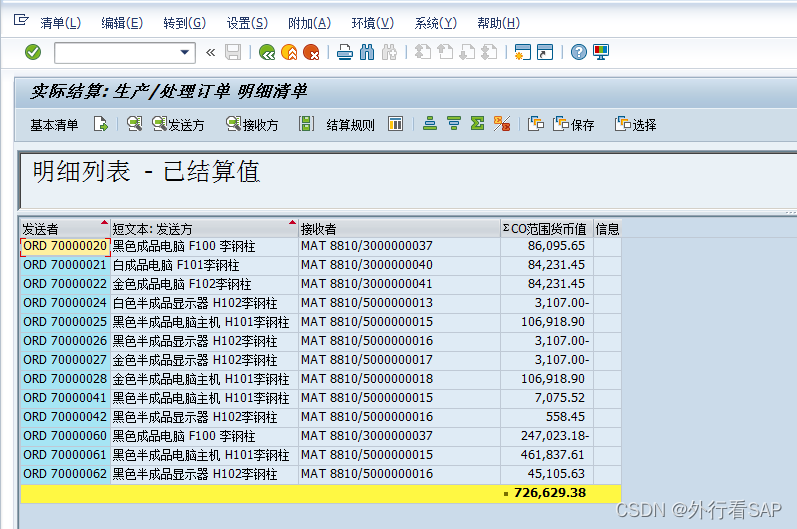Click the 接收者 column header
797x529 pixels.
click(400, 229)
